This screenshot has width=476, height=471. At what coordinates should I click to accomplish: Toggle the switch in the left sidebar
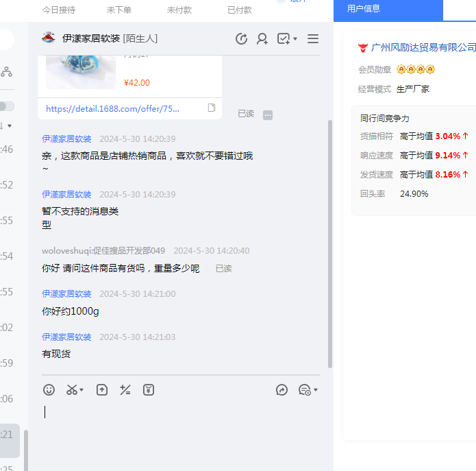pos(7,106)
